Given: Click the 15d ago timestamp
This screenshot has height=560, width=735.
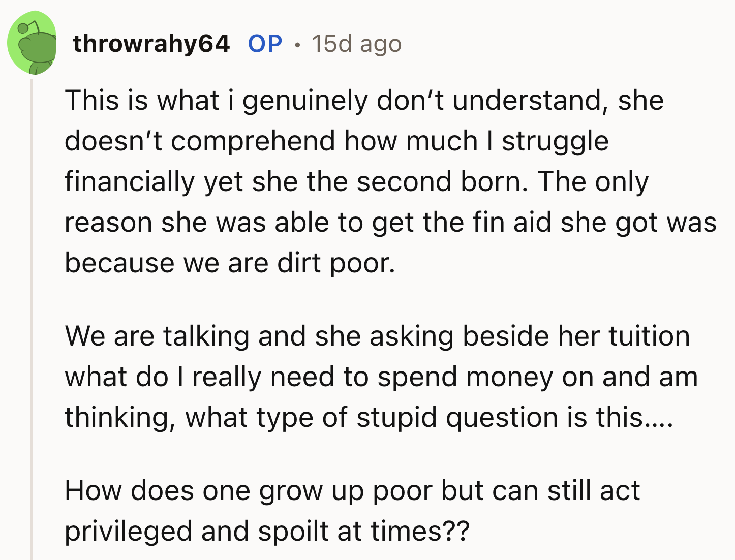Looking at the screenshot, I should click(x=355, y=44).
